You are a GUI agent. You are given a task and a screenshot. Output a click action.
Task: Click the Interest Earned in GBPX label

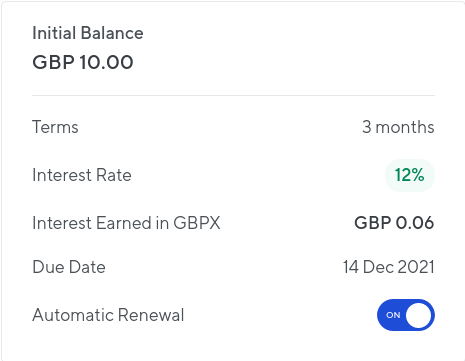pos(126,223)
